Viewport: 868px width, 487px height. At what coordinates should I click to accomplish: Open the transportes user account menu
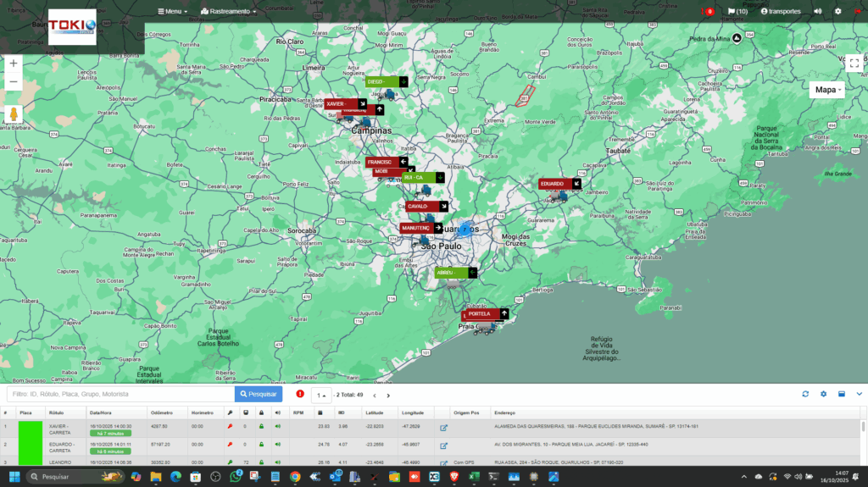[x=786, y=12]
